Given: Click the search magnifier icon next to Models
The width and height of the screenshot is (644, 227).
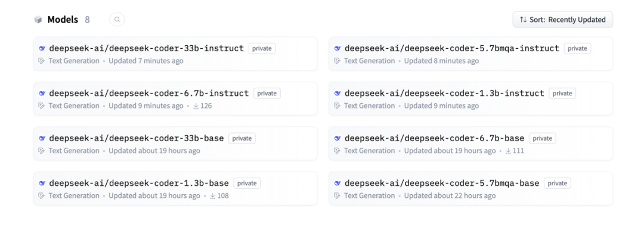Looking at the screenshot, I should [x=117, y=19].
